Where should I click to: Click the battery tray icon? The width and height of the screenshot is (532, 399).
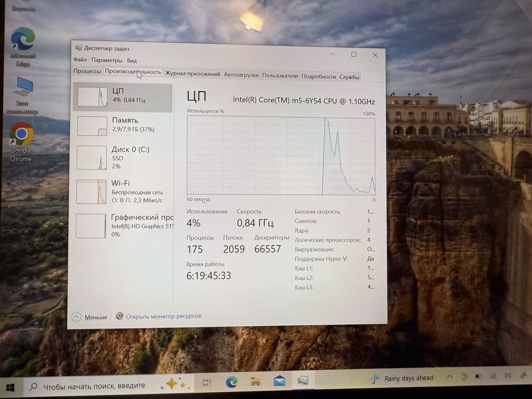478,376
